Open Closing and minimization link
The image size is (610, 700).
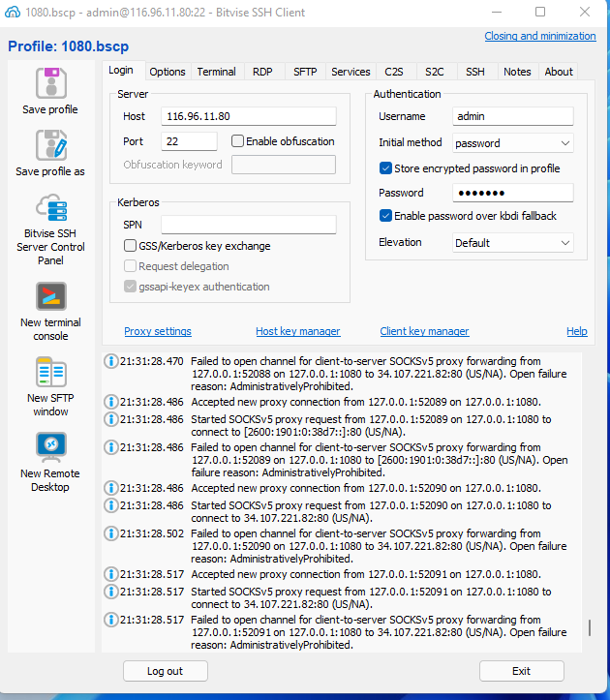[x=540, y=36]
